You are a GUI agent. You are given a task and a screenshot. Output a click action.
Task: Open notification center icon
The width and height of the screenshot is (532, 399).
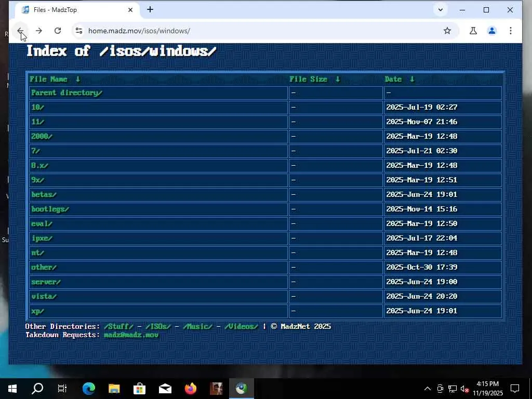(515, 389)
